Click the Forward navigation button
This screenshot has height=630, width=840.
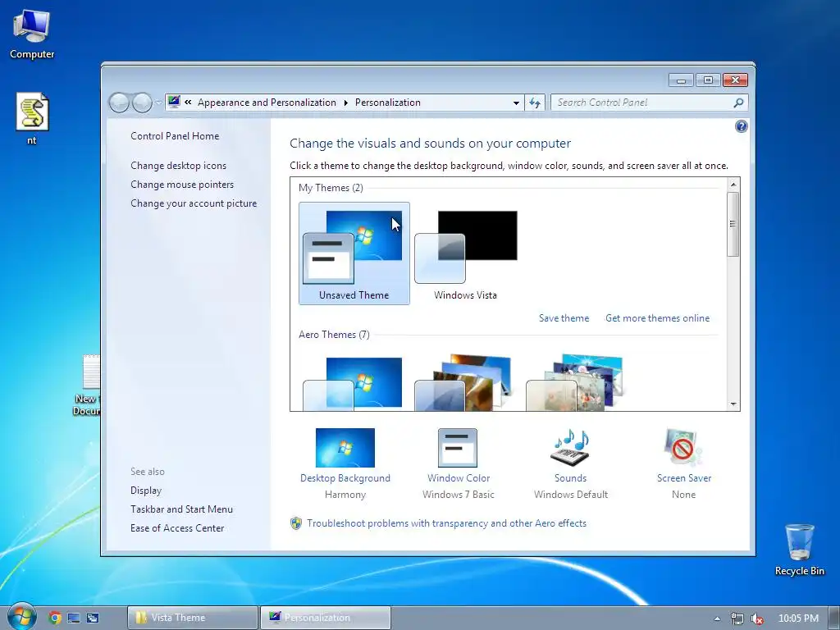(142, 103)
